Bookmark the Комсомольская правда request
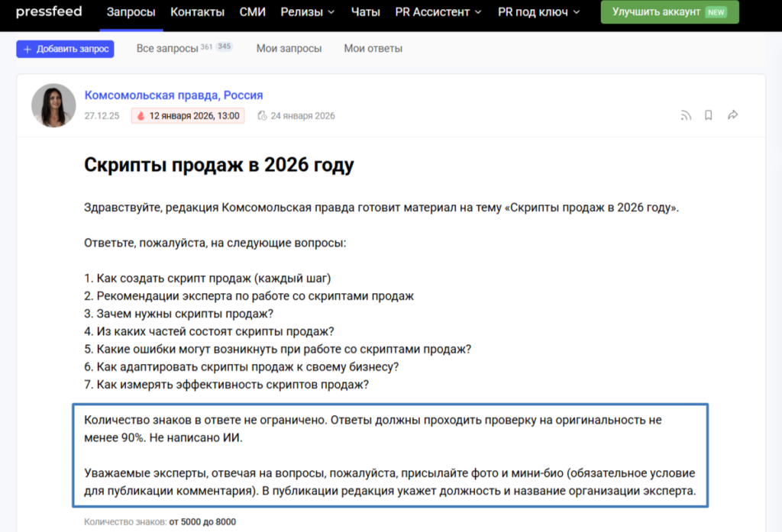This screenshot has height=532, width=782. coord(708,114)
